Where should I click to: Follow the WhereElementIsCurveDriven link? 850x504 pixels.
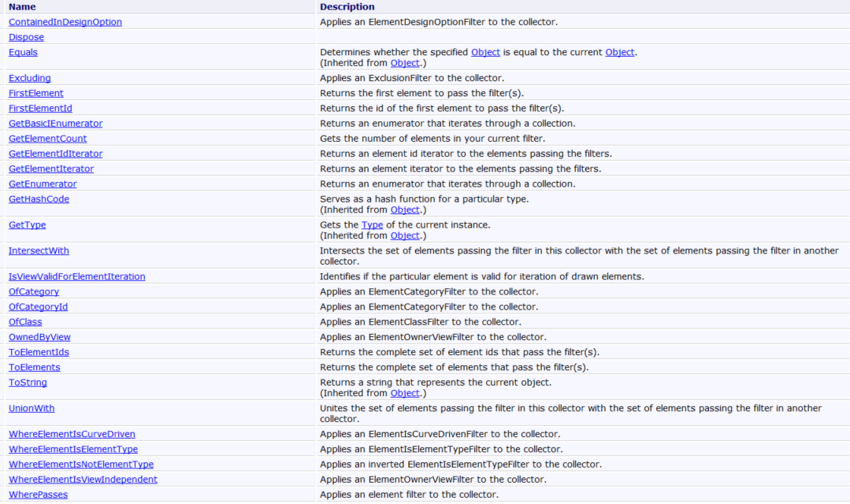pos(72,435)
